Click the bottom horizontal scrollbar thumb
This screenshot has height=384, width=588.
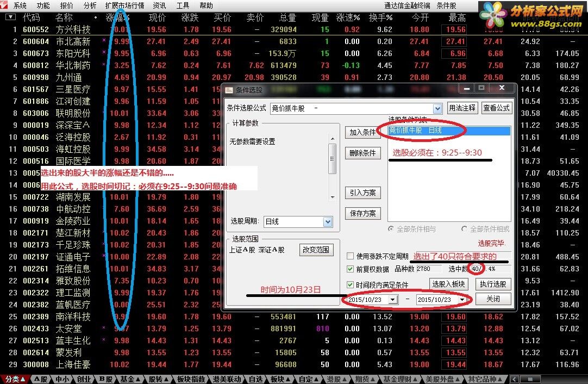click(x=530, y=379)
